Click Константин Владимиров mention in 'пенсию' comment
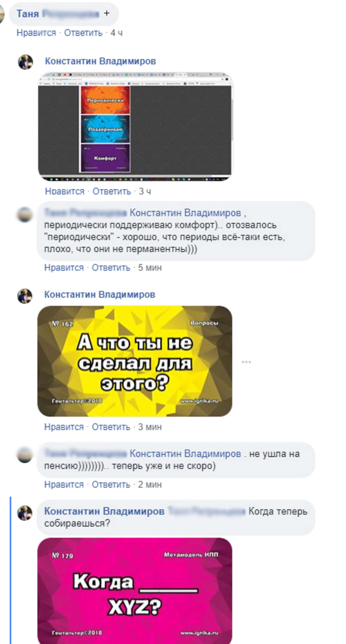Image resolution: width=346 pixels, height=644 pixels. pyautogui.click(x=185, y=454)
